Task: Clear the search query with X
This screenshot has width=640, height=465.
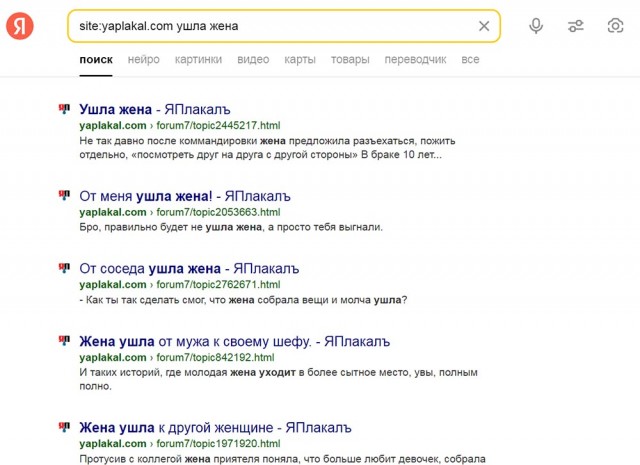Action: point(484,26)
